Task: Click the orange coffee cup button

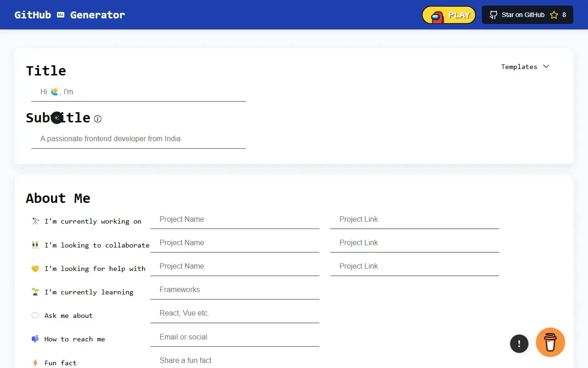Action: click(550, 342)
